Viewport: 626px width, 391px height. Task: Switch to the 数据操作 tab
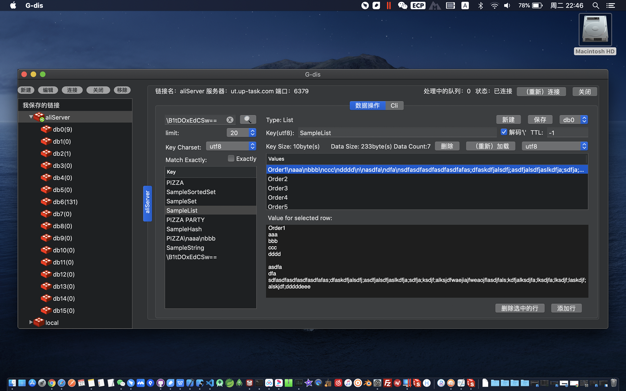coord(368,105)
